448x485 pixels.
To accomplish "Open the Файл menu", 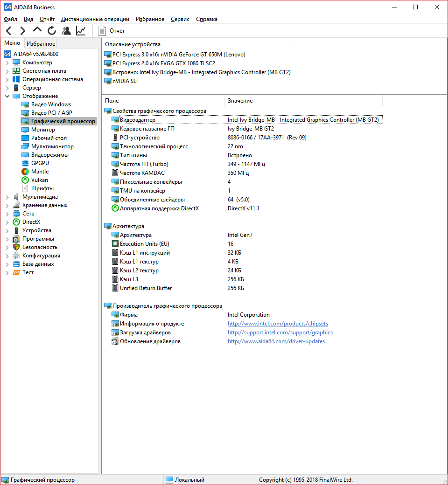I will tap(11, 19).
